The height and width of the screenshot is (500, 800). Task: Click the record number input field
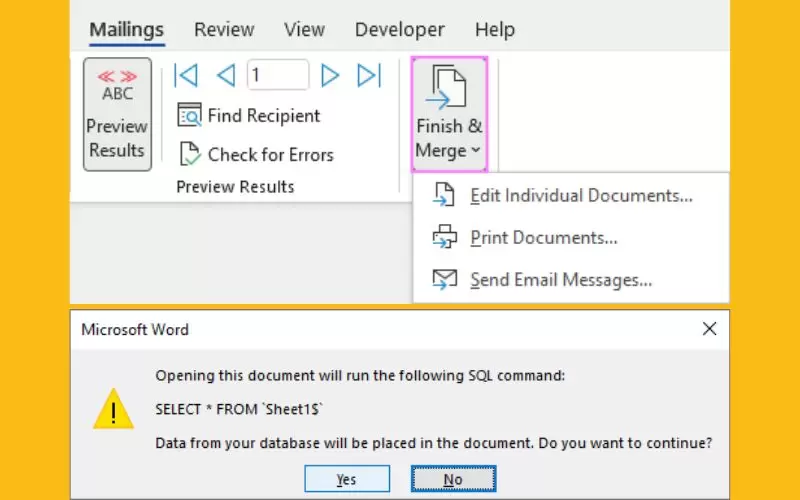coord(278,75)
